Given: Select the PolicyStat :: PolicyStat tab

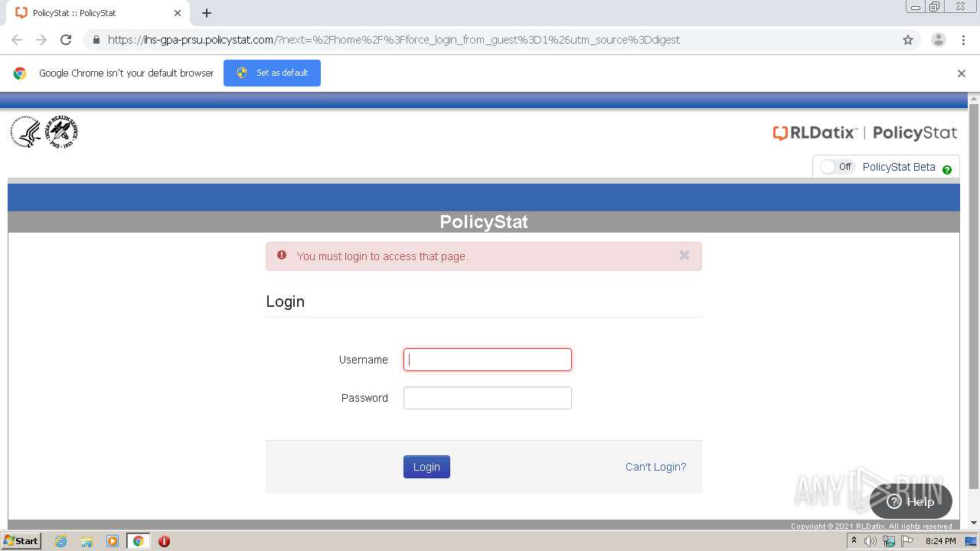Looking at the screenshot, I should [97, 13].
